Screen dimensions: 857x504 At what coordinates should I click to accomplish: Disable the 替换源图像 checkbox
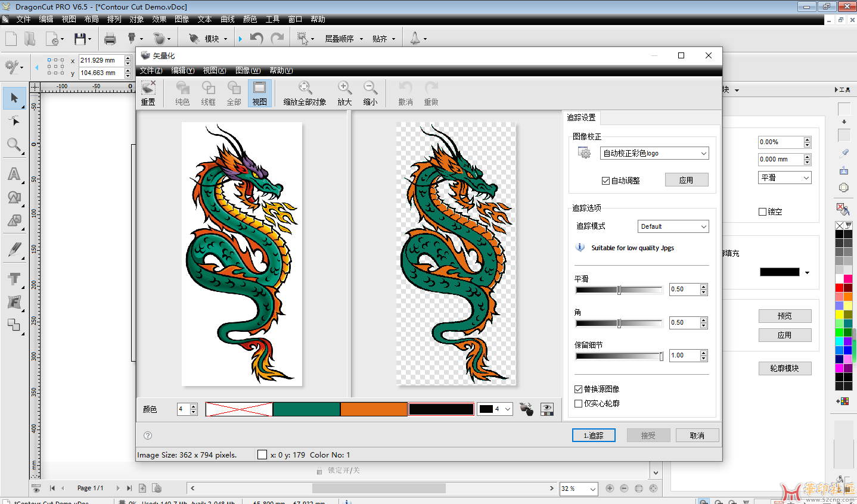(x=578, y=389)
